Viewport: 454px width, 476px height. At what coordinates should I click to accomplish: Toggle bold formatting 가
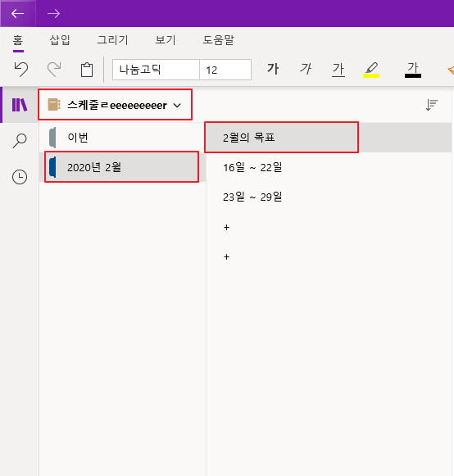click(273, 69)
